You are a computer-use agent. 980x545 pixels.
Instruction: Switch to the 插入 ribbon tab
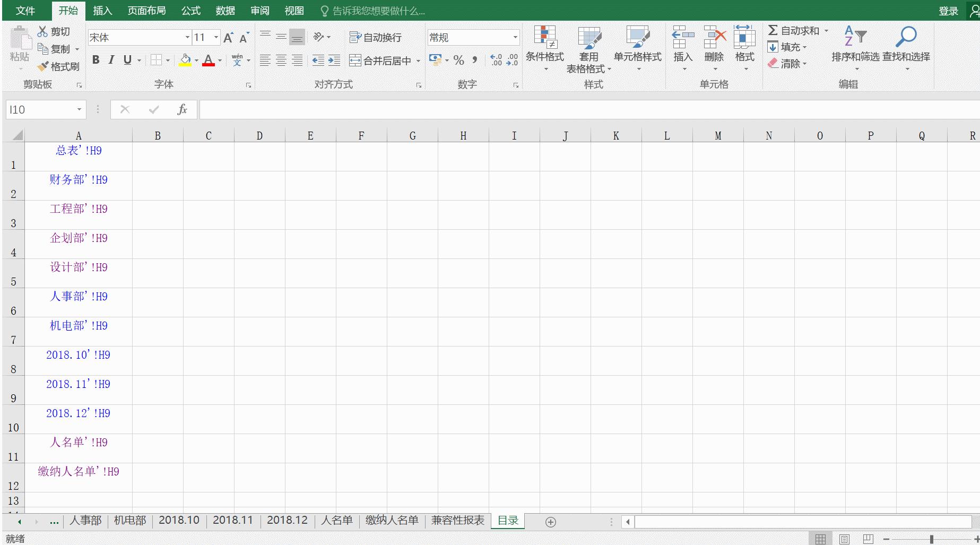pyautogui.click(x=101, y=10)
